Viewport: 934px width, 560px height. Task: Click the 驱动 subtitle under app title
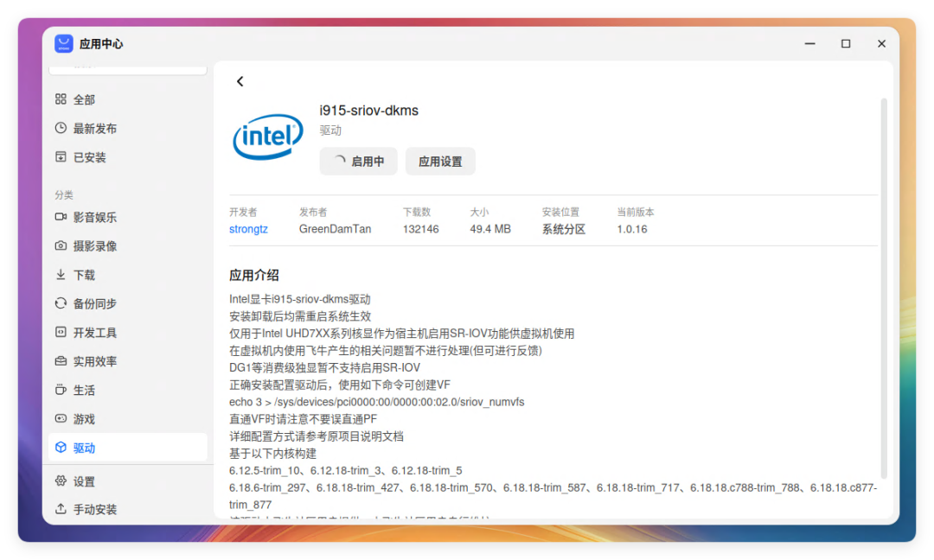[x=330, y=130]
